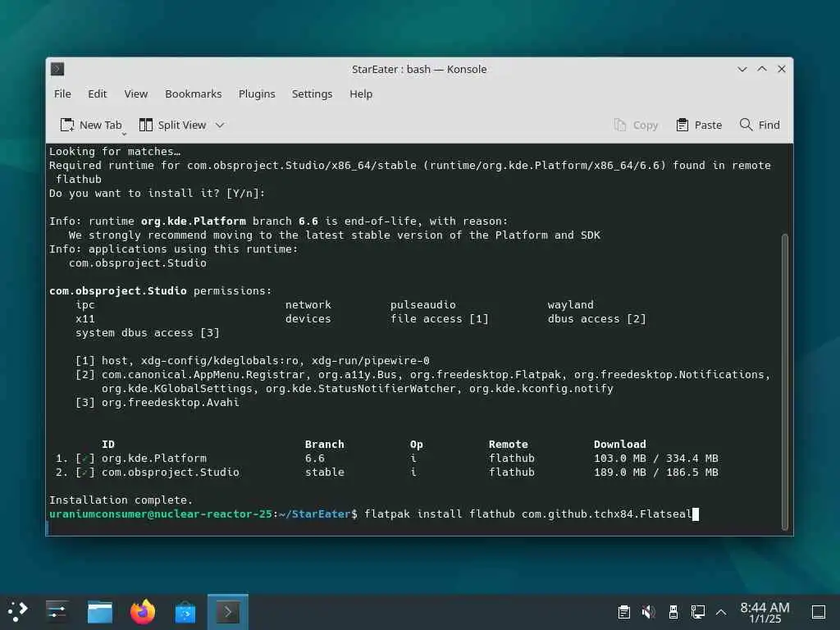
Task: Click the New Tab button
Action: [91, 125]
